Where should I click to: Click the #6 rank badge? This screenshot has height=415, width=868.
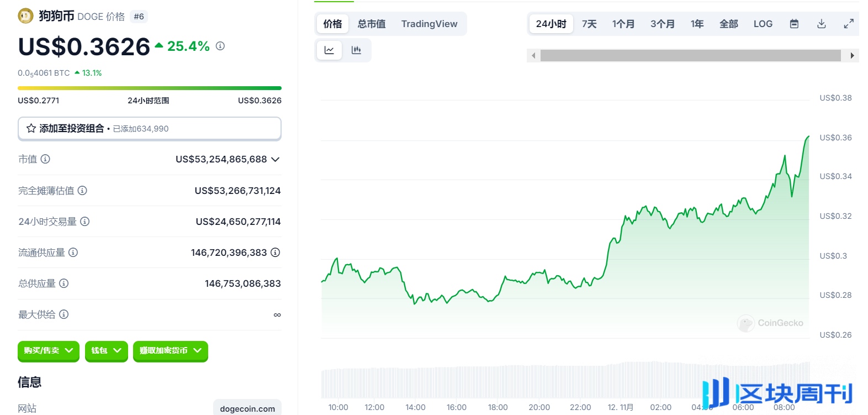(139, 17)
